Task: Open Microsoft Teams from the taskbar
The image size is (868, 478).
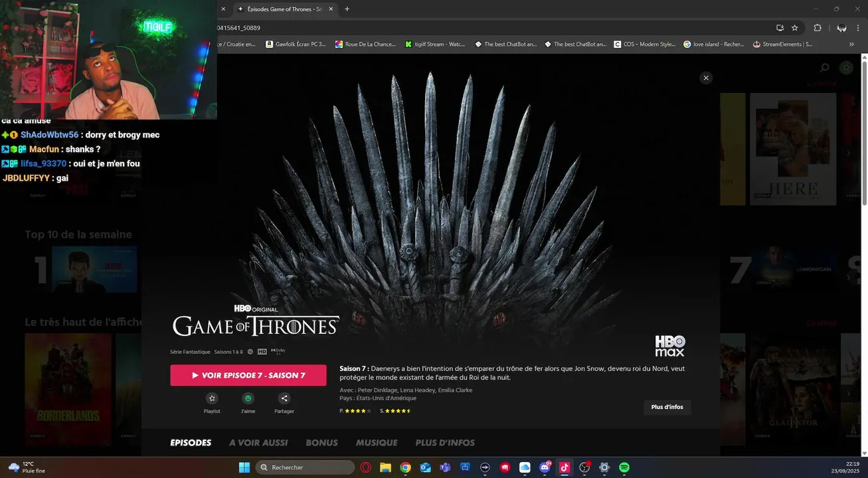Action: [445, 467]
